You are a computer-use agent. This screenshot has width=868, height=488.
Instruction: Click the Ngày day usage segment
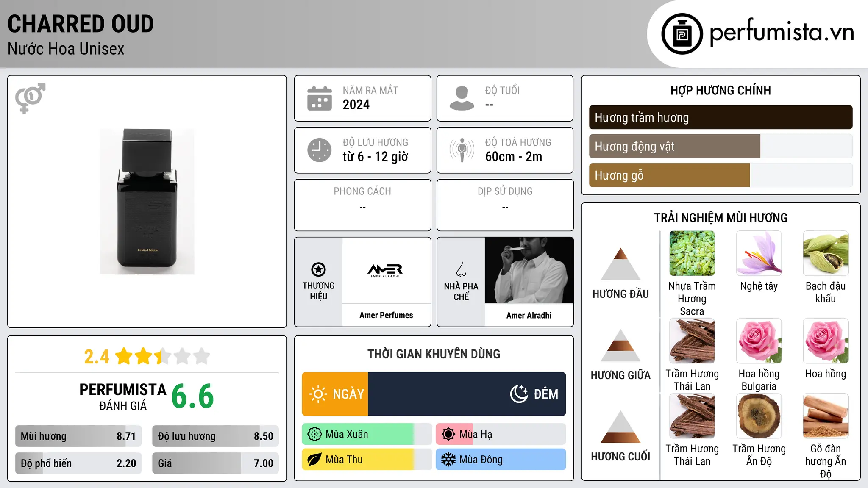point(335,394)
